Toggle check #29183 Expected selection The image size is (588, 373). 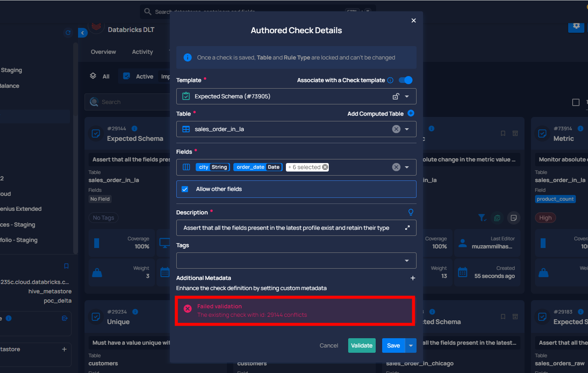point(542,317)
